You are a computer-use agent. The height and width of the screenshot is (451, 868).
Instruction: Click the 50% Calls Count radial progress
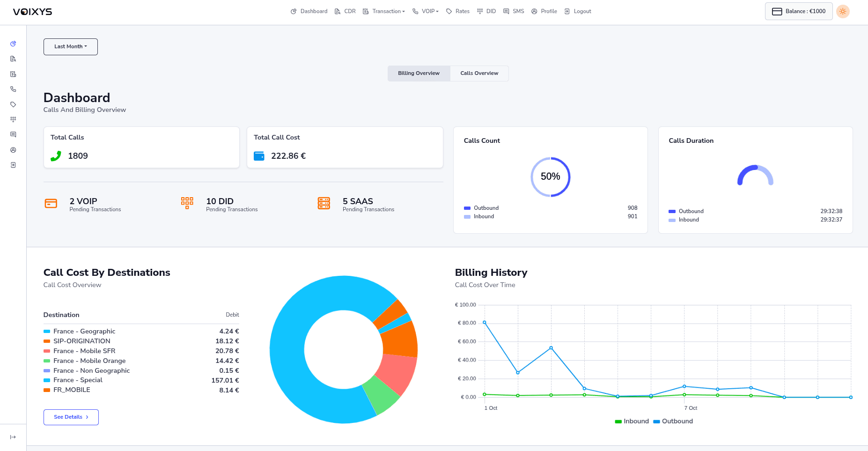click(551, 177)
